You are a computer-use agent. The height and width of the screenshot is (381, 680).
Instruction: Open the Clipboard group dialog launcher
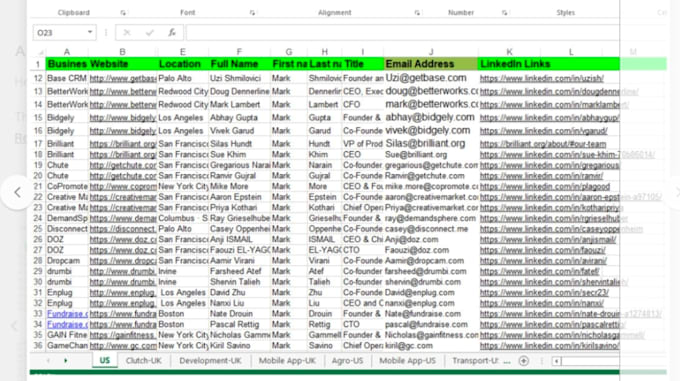click(x=123, y=13)
